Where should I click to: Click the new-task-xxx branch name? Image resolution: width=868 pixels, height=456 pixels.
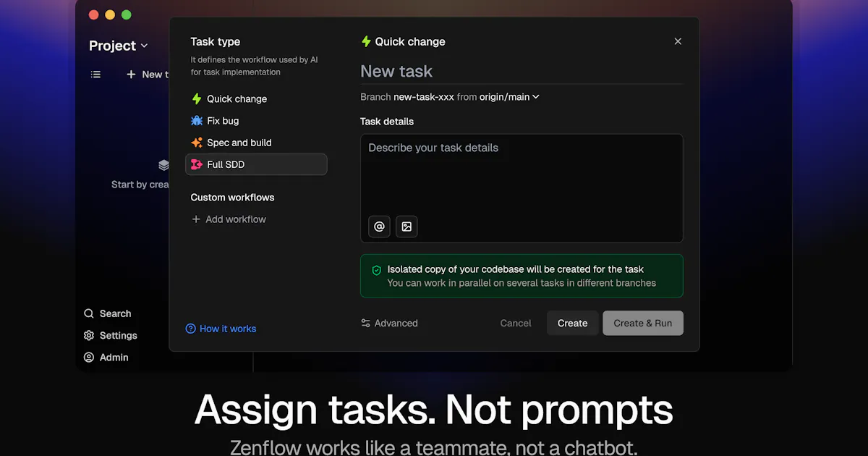[x=424, y=97]
